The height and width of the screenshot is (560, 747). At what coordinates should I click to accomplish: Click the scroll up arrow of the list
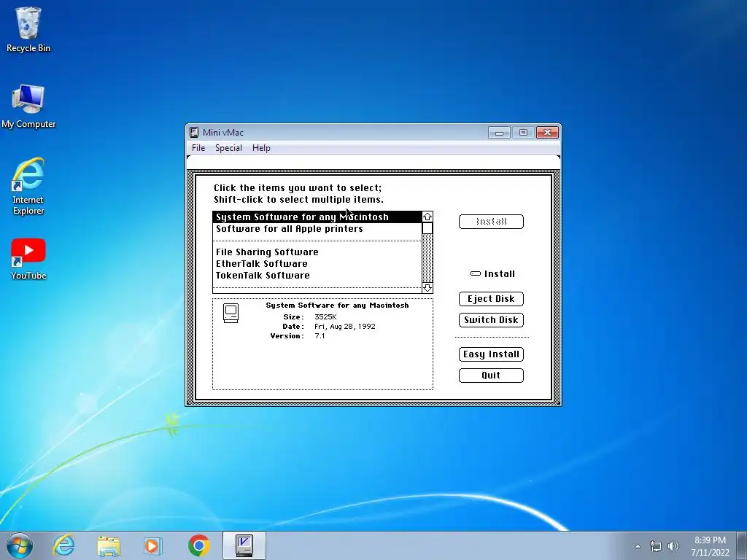click(427, 217)
